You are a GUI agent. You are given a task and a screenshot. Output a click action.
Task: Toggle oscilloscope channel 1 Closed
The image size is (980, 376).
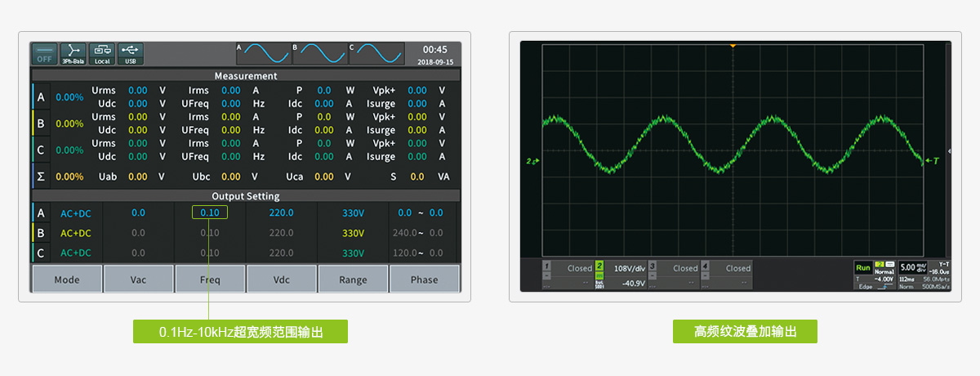pyautogui.click(x=572, y=268)
